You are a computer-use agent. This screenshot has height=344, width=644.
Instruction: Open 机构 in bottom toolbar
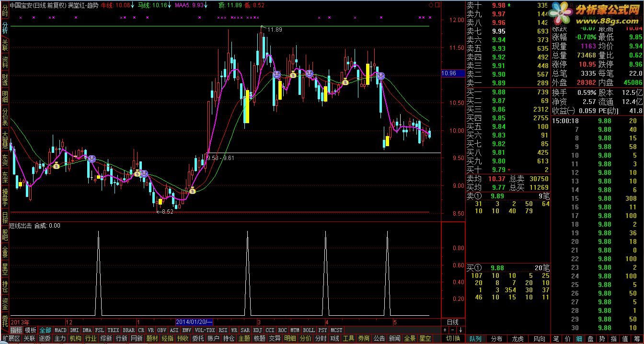pos(75,339)
